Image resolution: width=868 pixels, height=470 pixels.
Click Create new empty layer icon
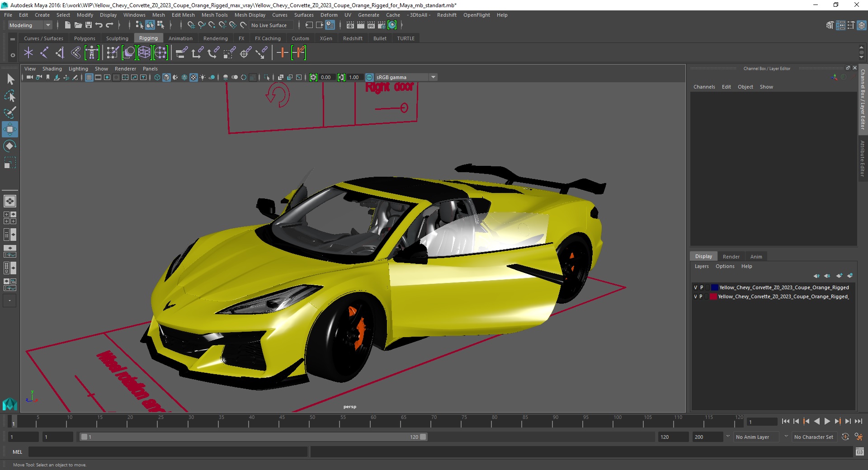tap(840, 276)
